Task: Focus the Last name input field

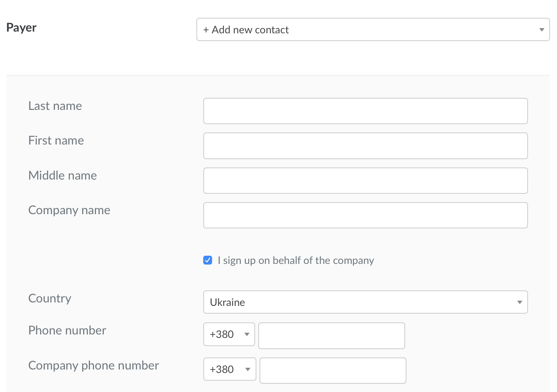Action: [x=365, y=111]
